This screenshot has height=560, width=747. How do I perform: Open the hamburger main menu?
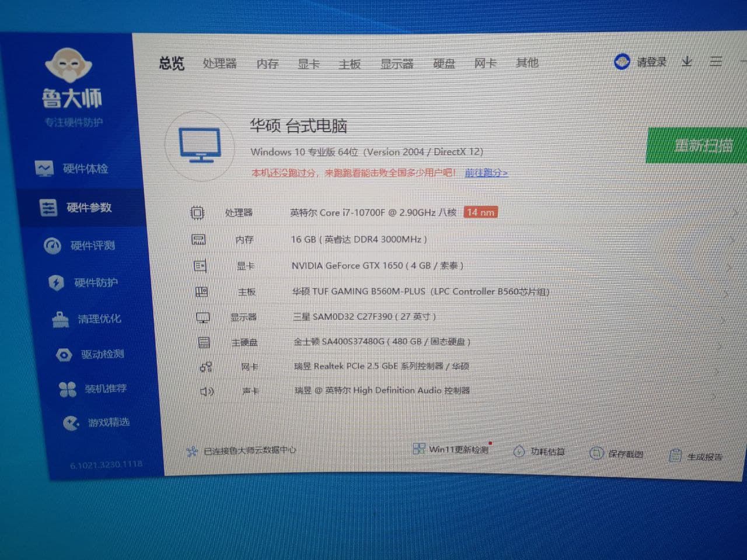716,61
